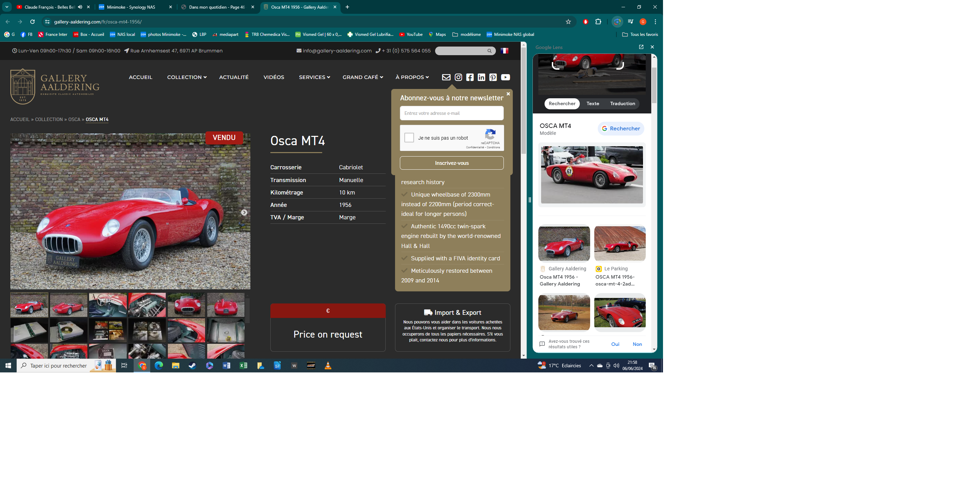The image size is (980, 480).
Task: Expand the COLLECTION dropdown menu
Action: 187,77
